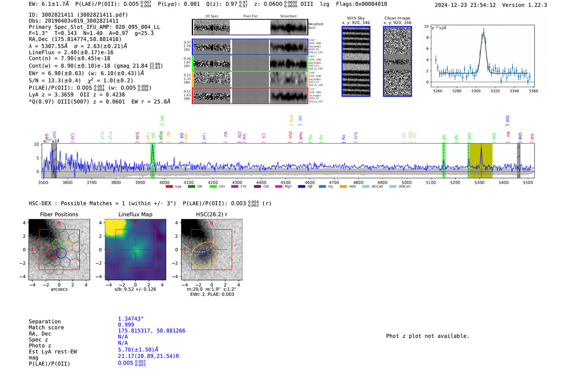Select the blue 175.815317, 50.881266 coordinates
Image resolution: width=576 pixels, height=392 pixels.
point(151,331)
